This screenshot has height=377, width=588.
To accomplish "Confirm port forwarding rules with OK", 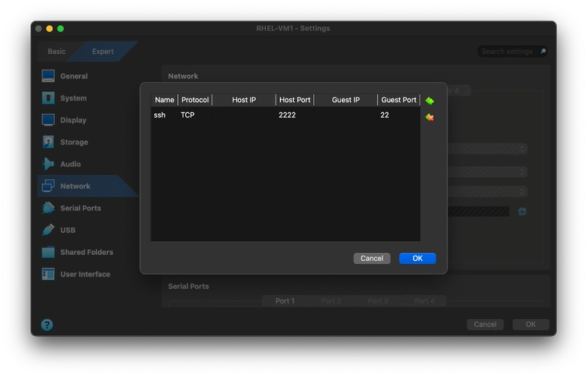I will pos(417,259).
